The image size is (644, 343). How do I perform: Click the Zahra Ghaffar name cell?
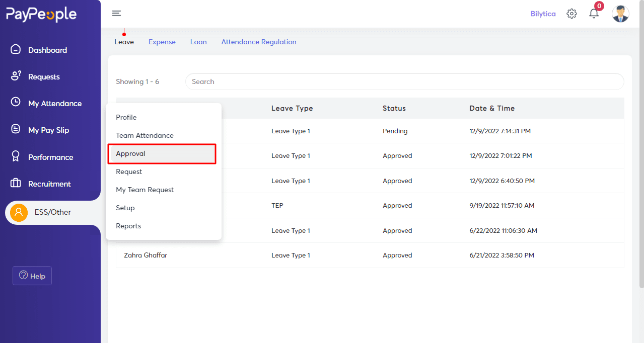pos(146,255)
